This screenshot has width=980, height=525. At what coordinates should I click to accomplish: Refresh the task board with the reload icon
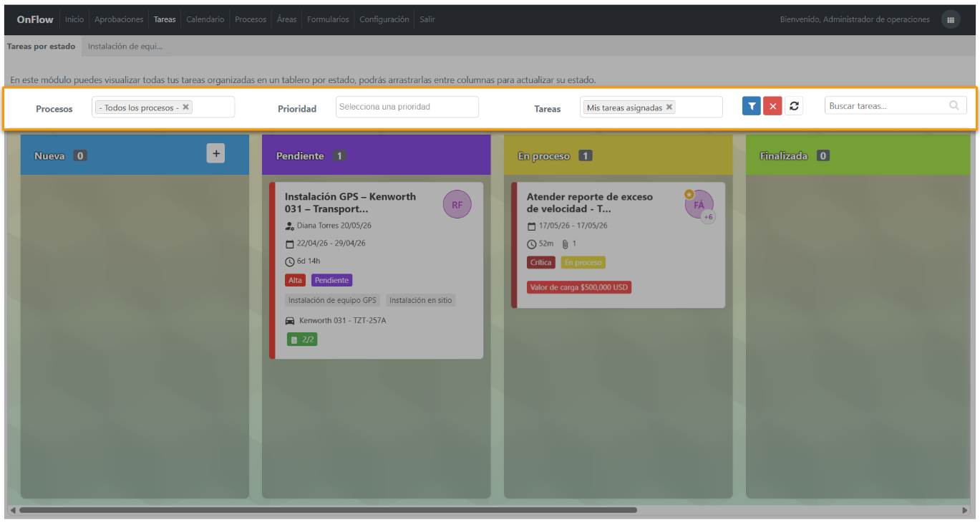(x=794, y=106)
